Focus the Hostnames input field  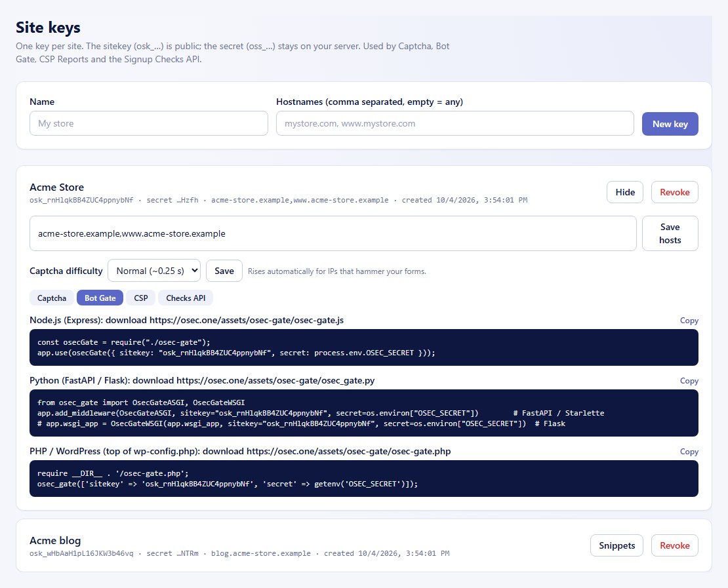coord(455,123)
